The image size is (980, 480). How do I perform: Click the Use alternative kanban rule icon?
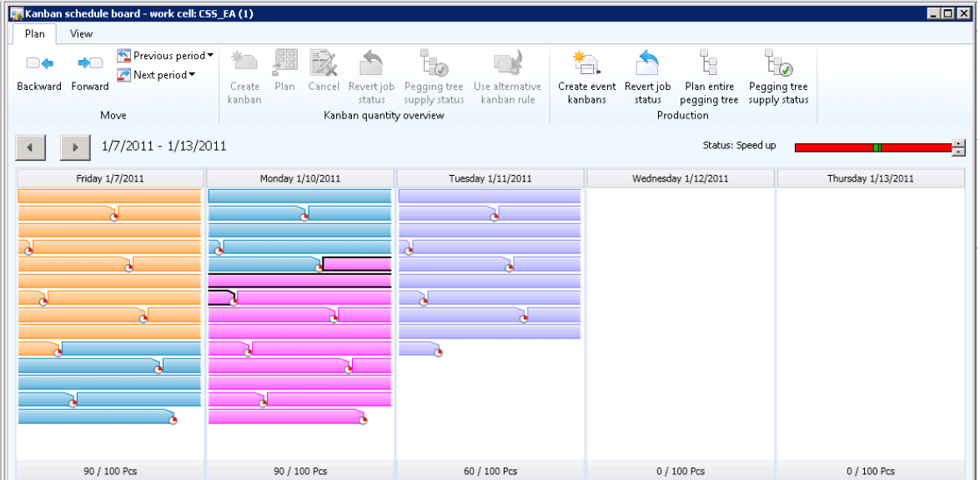coord(506,64)
